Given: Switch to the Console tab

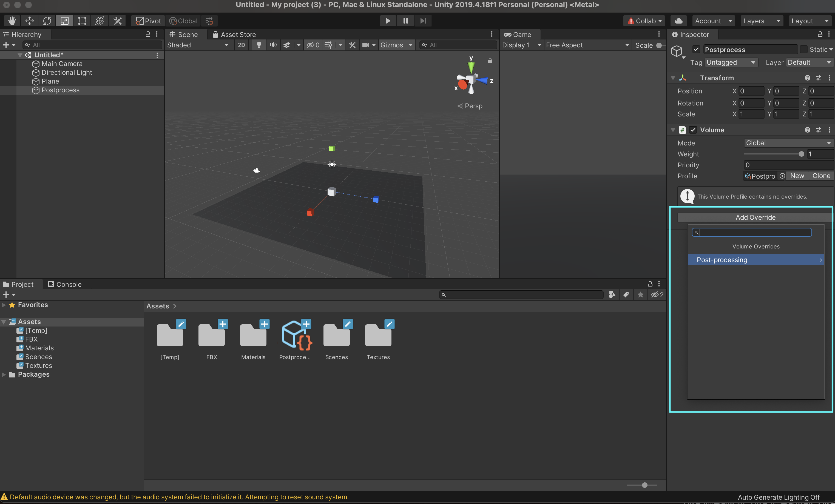Looking at the screenshot, I should click(x=65, y=284).
